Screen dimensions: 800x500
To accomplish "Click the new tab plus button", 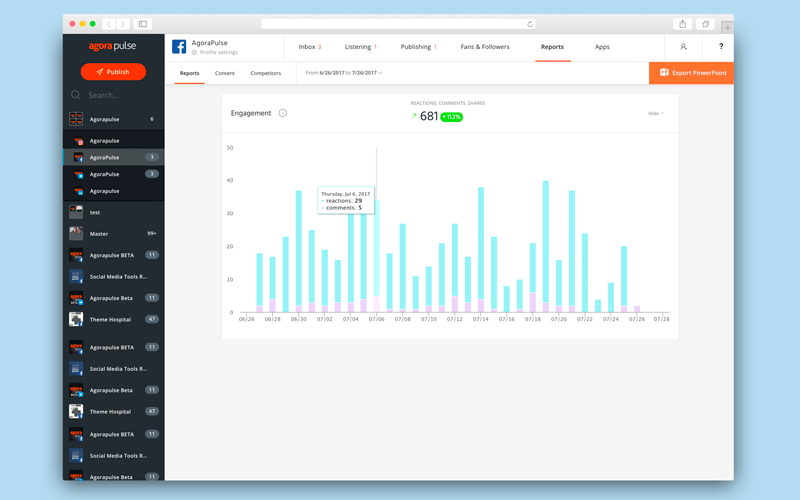I will pos(728,28).
